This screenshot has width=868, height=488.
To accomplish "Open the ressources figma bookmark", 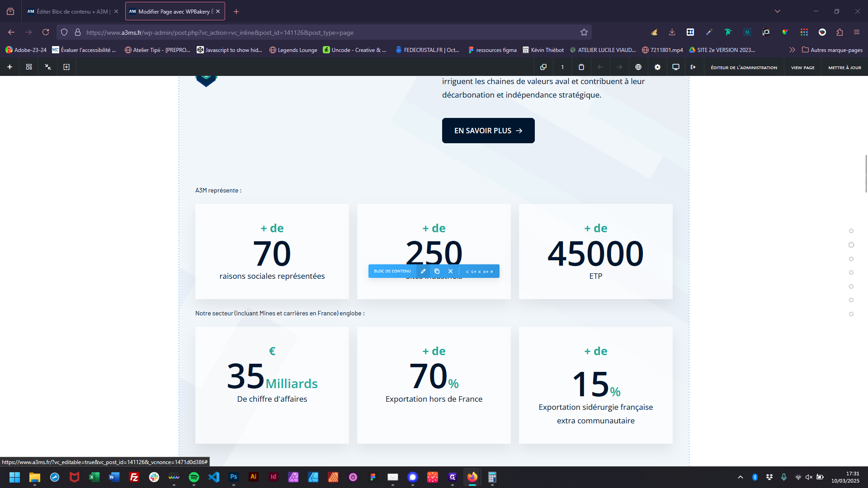I will pyautogui.click(x=492, y=50).
